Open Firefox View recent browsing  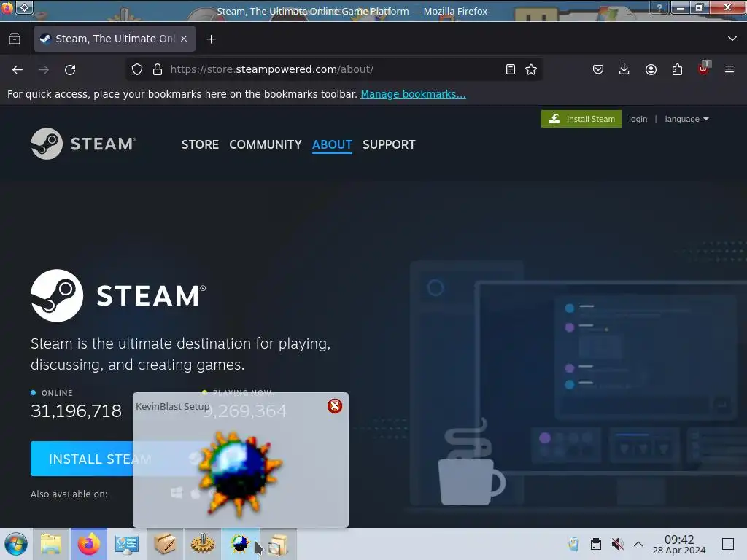(15, 39)
